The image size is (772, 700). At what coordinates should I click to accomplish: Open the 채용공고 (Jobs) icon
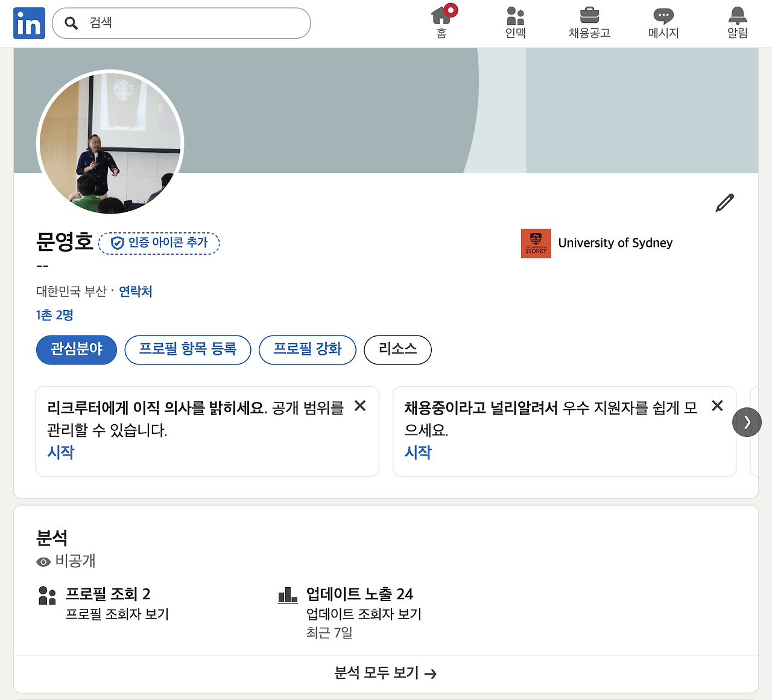[x=589, y=21]
